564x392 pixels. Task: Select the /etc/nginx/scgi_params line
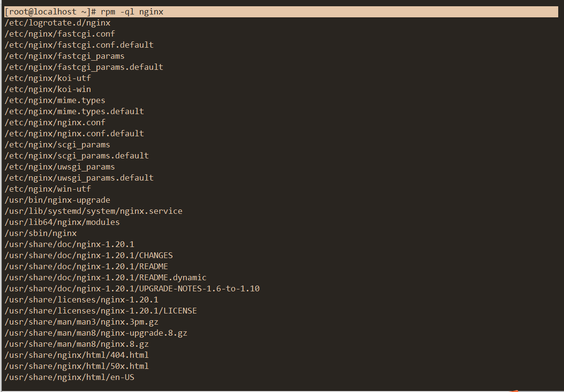(x=57, y=144)
